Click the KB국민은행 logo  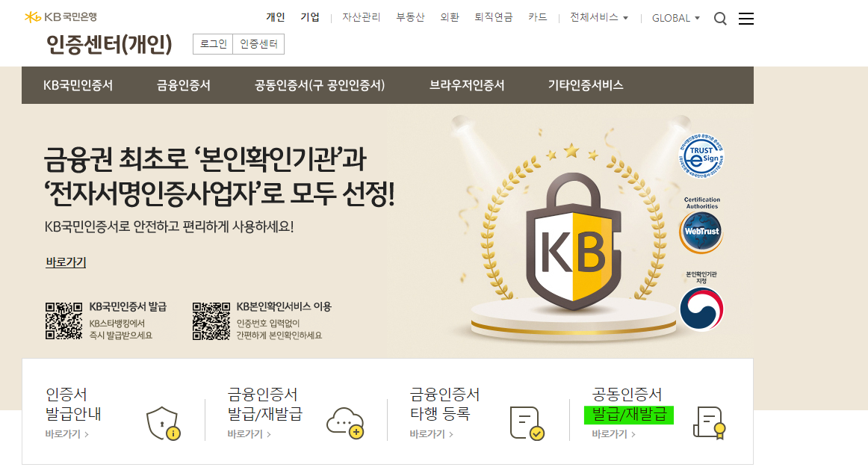tap(61, 17)
